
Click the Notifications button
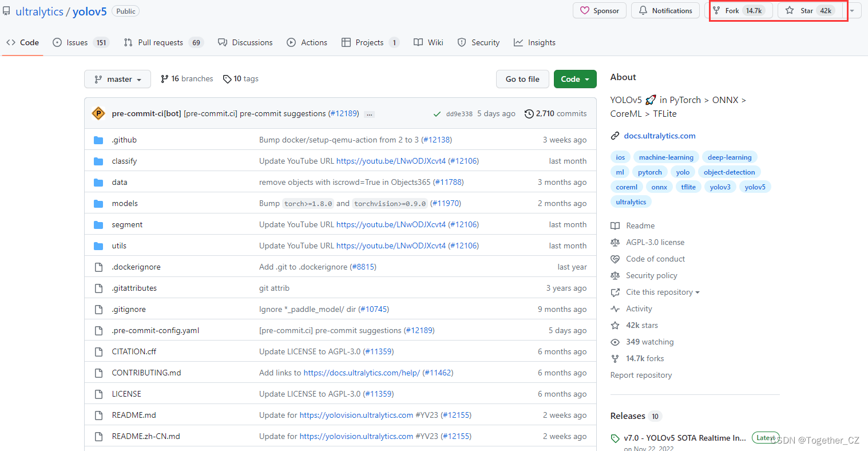[665, 11]
